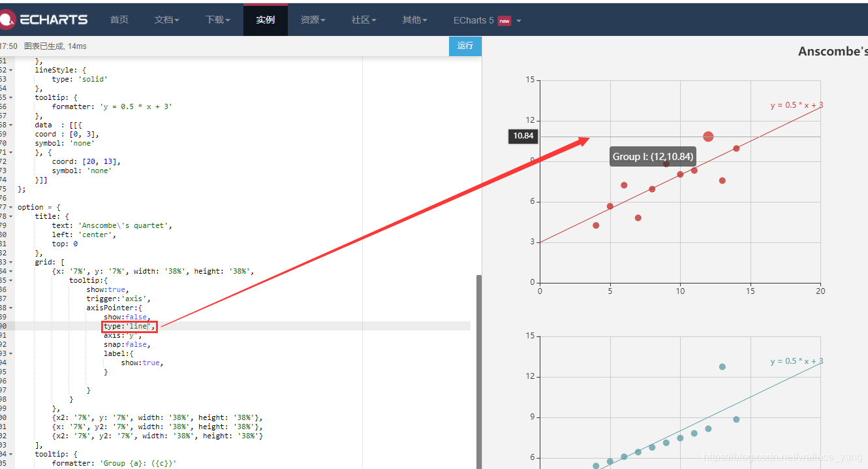
Task: Click the code line show:false
Action: pyautogui.click(x=127, y=317)
